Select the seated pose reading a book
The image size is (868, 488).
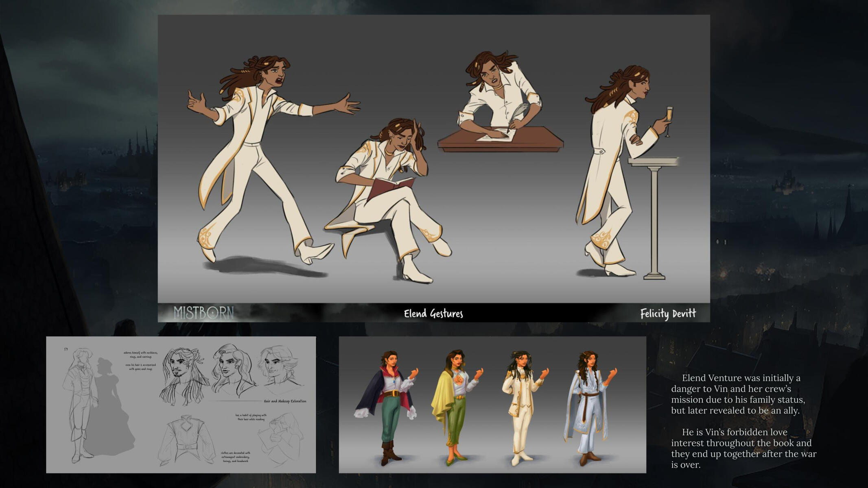(x=389, y=200)
